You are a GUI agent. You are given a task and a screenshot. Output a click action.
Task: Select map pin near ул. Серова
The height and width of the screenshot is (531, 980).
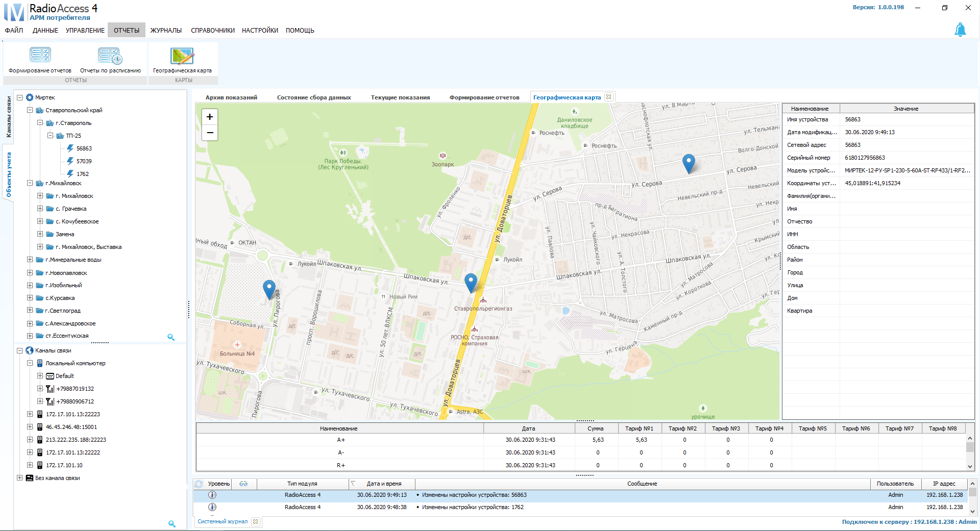pyautogui.click(x=689, y=164)
